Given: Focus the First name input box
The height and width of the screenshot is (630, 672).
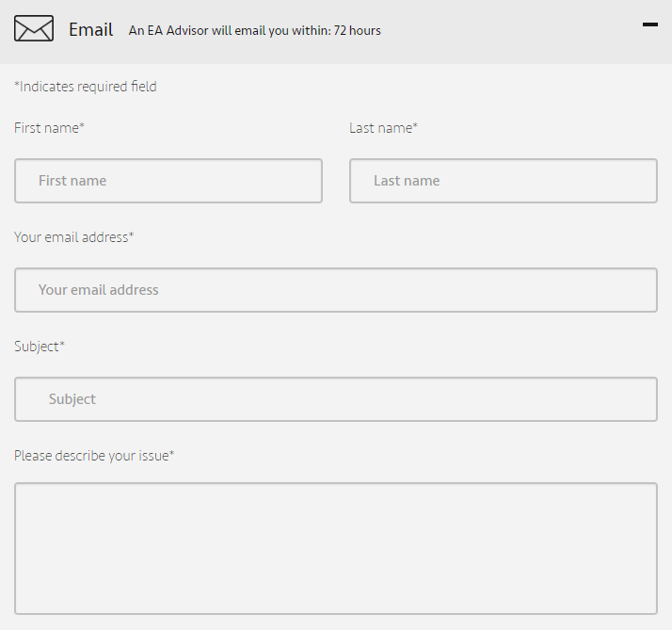Looking at the screenshot, I should (168, 181).
